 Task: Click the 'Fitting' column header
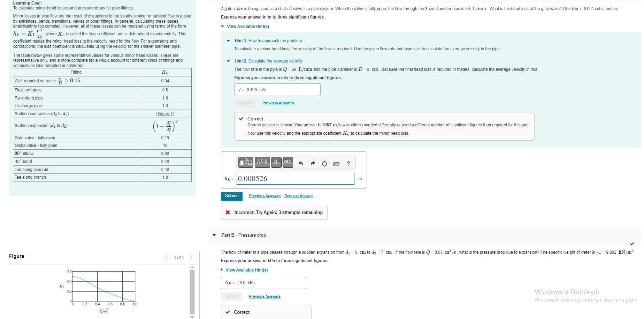76,72
